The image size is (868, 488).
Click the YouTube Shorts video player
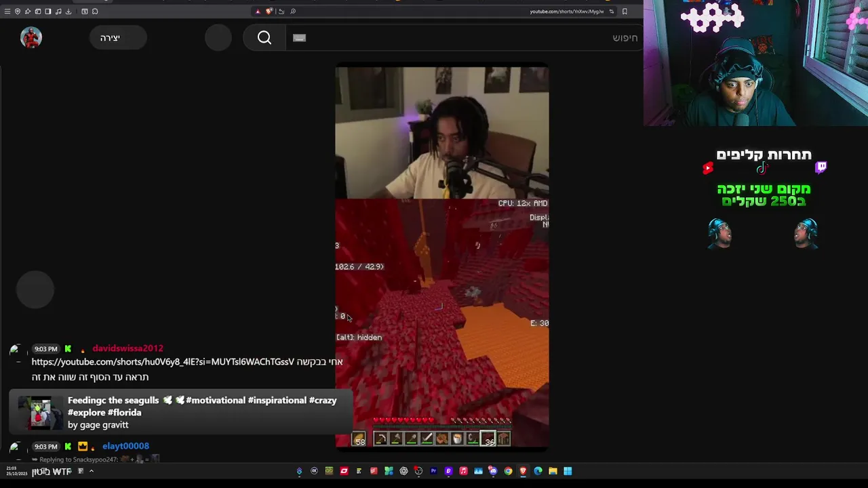(x=442, y=256)
